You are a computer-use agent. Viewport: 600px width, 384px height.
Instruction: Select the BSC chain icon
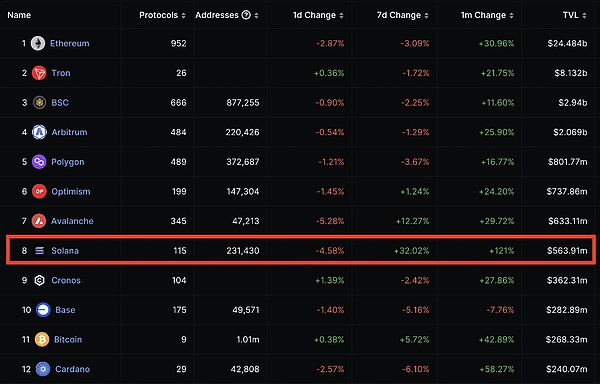[x=39, y=103]
